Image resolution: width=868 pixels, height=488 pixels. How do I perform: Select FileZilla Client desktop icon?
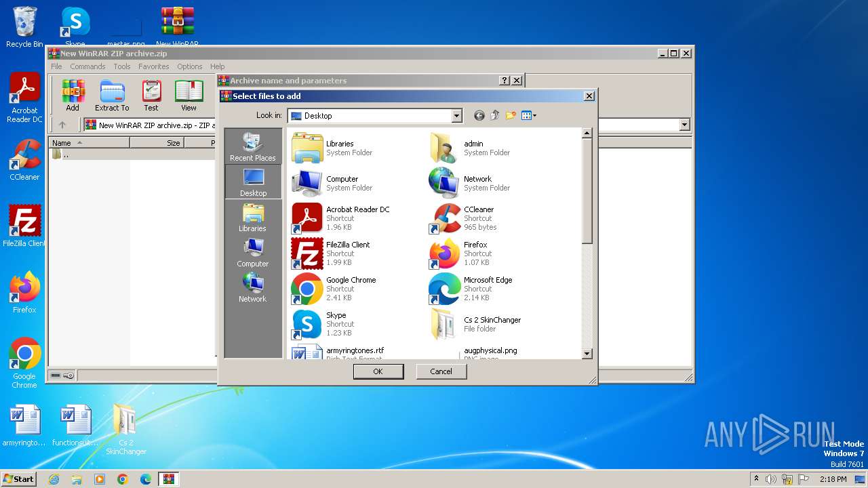coord(24,226)
